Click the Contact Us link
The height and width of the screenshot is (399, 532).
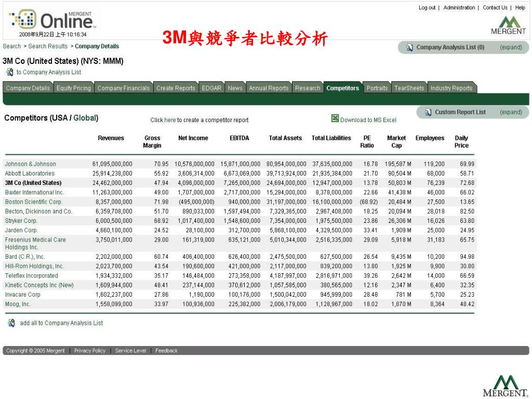coord(495,7)
